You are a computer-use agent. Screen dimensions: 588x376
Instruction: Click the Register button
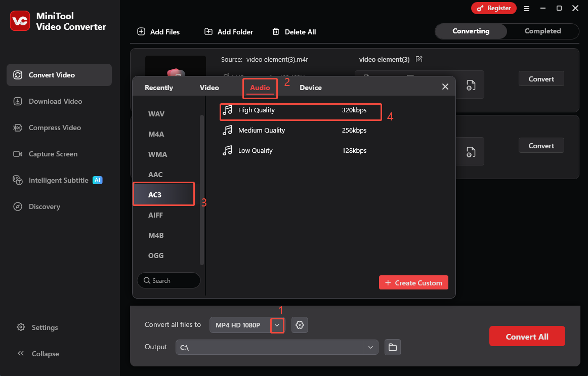(x=493, y=8)
